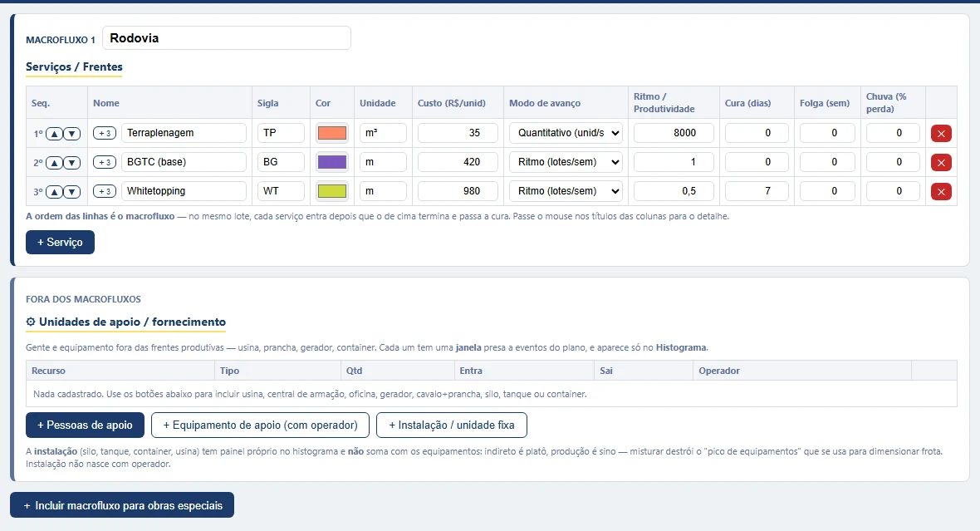Select the BG sigla field
The width and height of the screenshot is (980, 531).
click(281, 162)
